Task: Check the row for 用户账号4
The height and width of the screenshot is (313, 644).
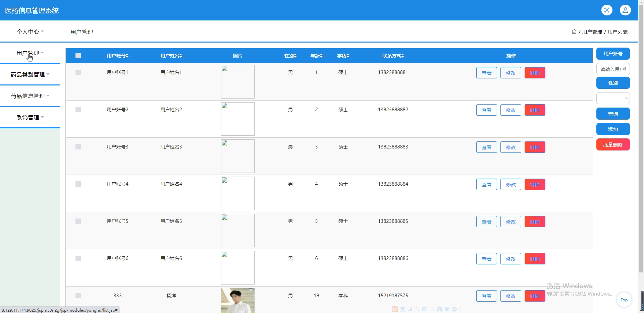Action: [x=78, y=184]
